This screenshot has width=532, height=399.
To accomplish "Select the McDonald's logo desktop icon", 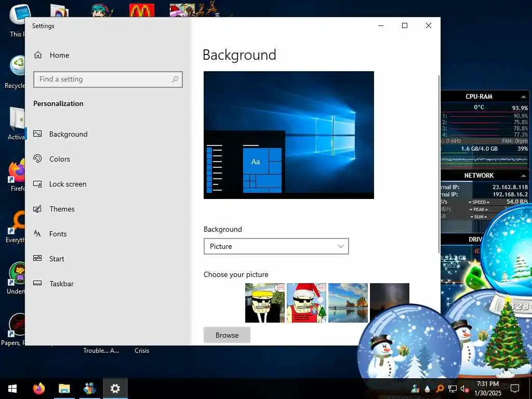I will point(142,10).
